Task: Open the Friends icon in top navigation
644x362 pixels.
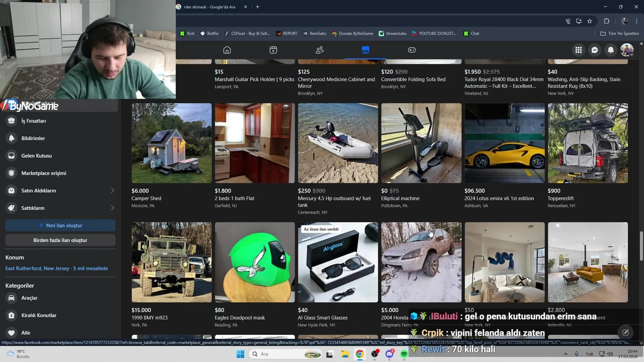Action: pos(319,50)
